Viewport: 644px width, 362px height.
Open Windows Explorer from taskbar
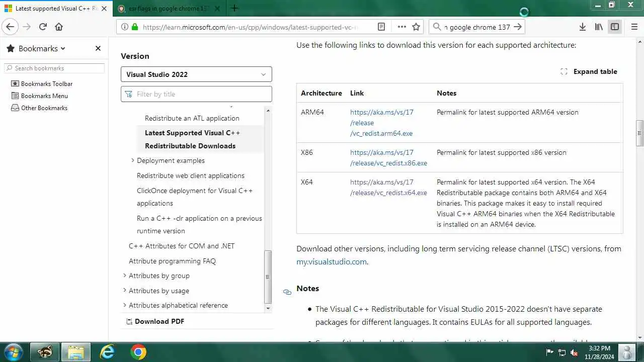tap(76, 352)
